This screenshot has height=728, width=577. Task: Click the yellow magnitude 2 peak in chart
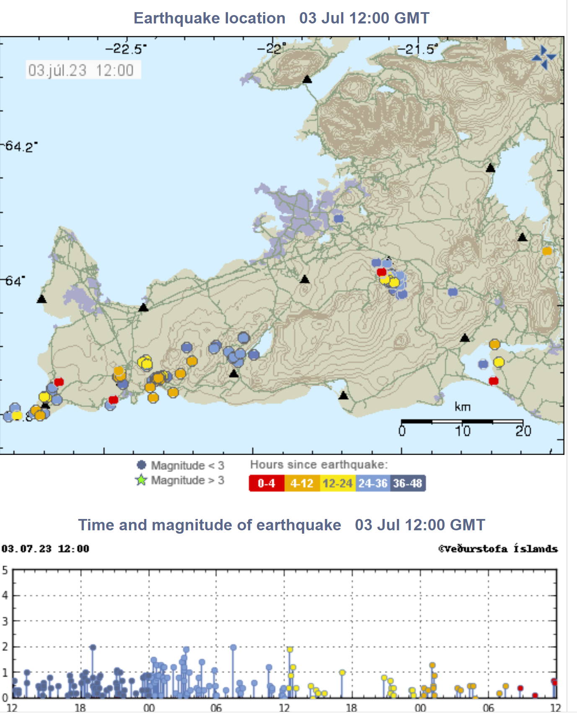pyautogui.click(x=290, y=650)
